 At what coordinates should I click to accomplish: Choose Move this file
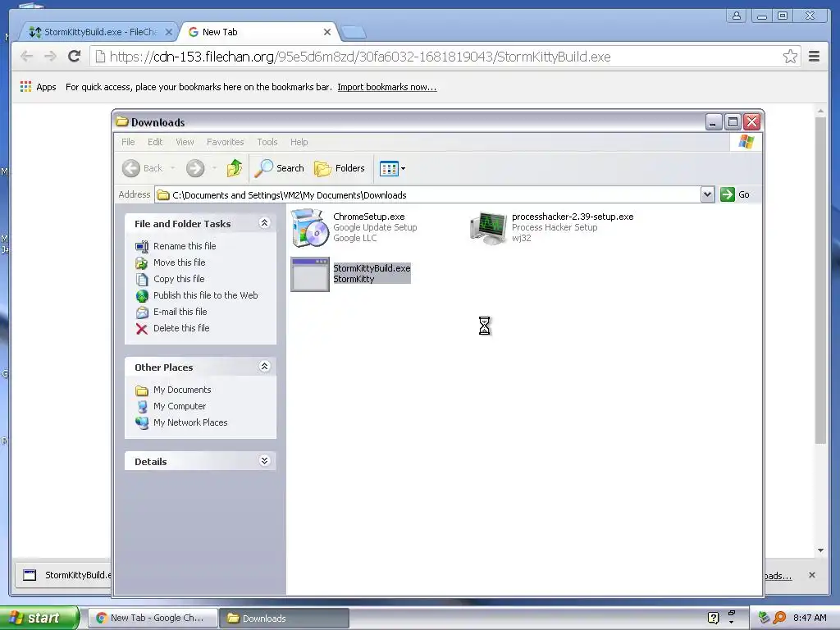pyautogui.click(x=179, y=262)
